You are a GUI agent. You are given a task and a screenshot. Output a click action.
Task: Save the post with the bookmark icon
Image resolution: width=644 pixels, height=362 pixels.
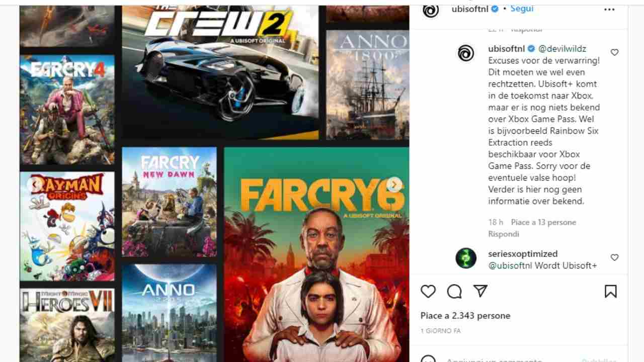coord(610,291)
